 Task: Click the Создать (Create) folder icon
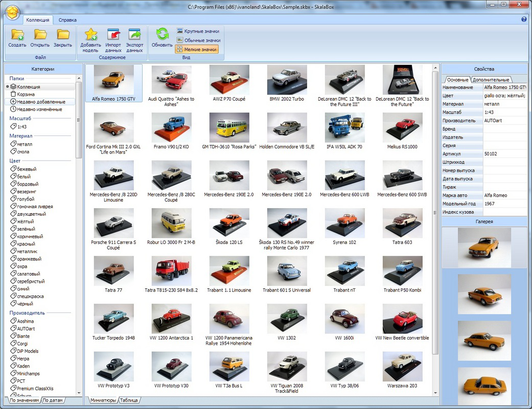17,35
